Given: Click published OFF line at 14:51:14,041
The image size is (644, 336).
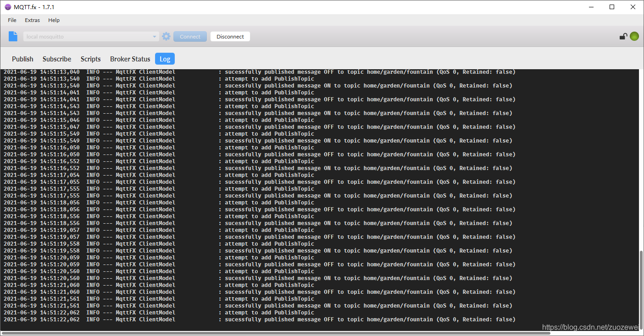Looking at the screenshot, I should (259, 99).
